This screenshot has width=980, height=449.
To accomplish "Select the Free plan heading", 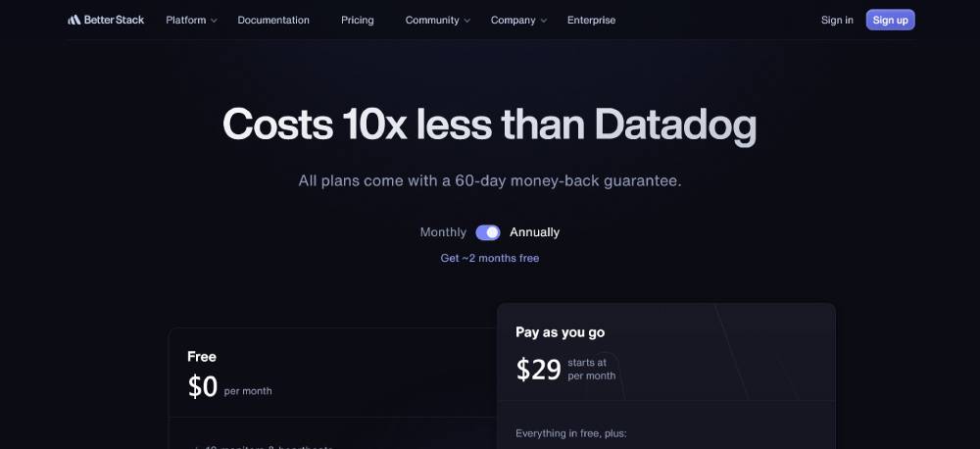I will click(201, 357).
